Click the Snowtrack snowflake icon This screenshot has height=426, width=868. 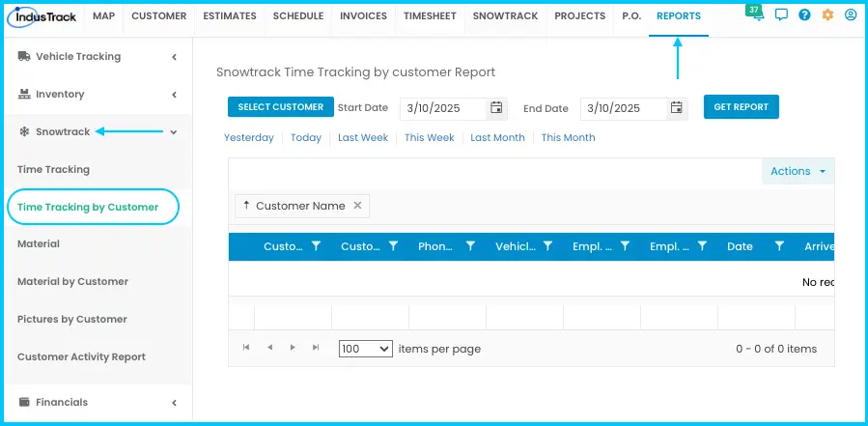(24, 131)
